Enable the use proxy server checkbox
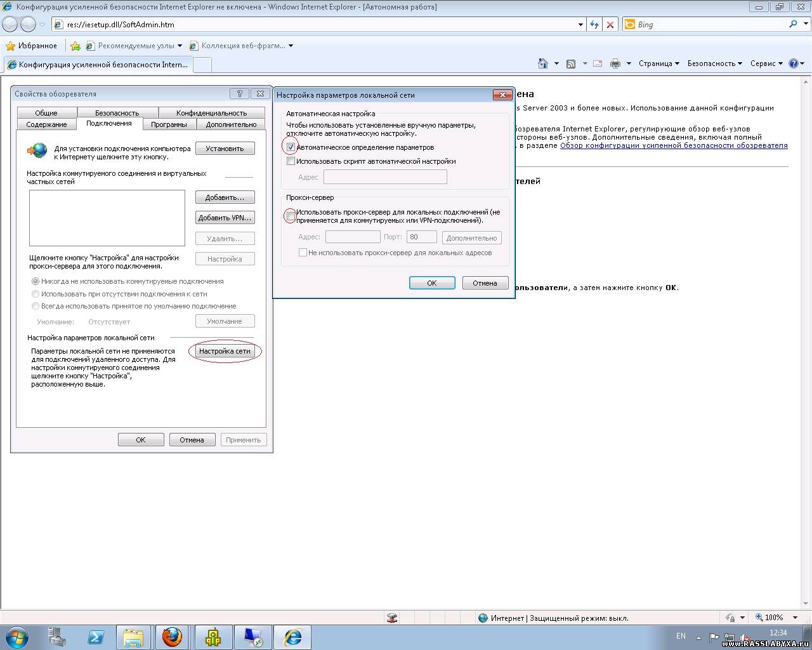The image size is (812, 650). (x=291, y=216)
